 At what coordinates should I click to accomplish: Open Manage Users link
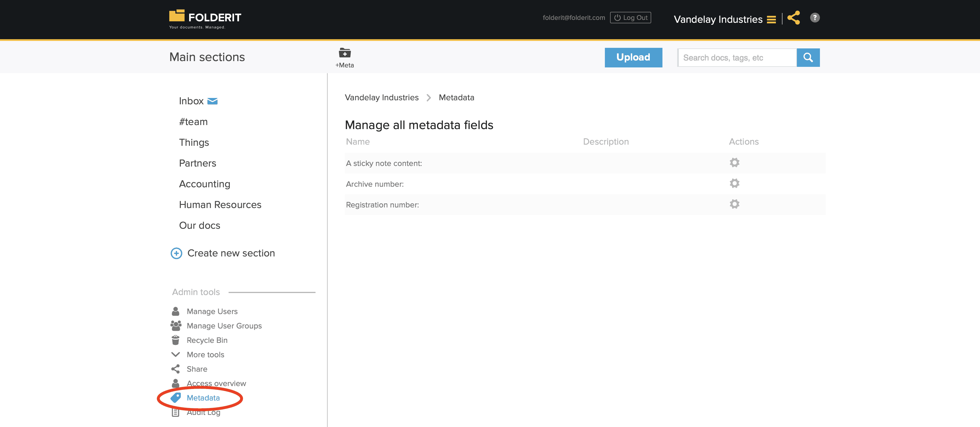(212, 311)
